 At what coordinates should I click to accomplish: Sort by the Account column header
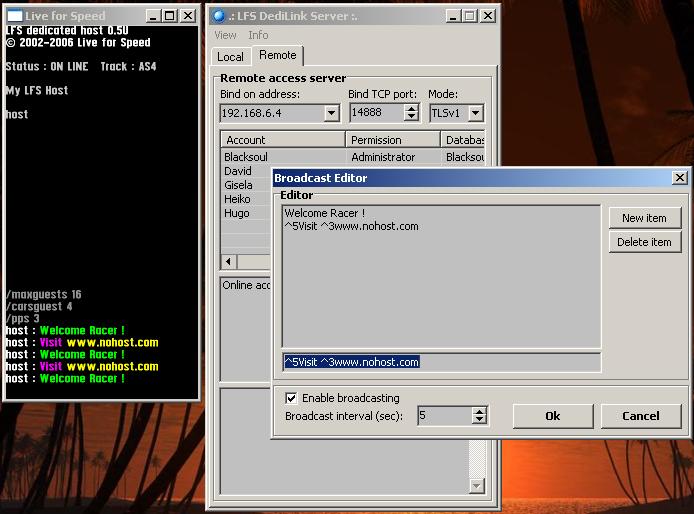[x=282, y=140]
